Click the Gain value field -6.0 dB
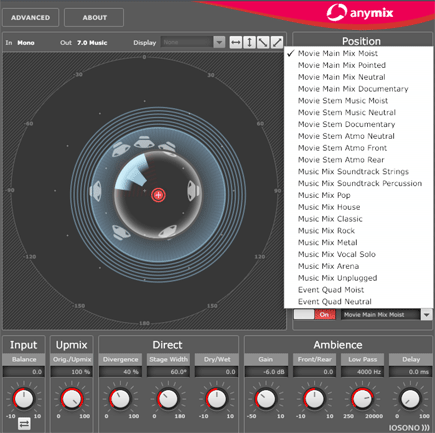The width and height of the screenshot is (435, 433). [x=266, y=372]
